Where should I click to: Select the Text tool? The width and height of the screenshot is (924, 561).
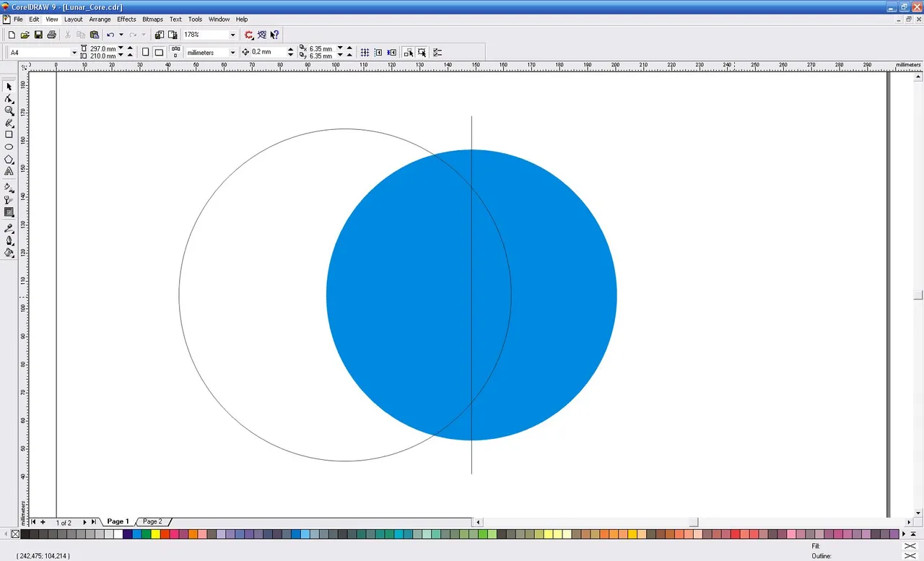[9, 171]
